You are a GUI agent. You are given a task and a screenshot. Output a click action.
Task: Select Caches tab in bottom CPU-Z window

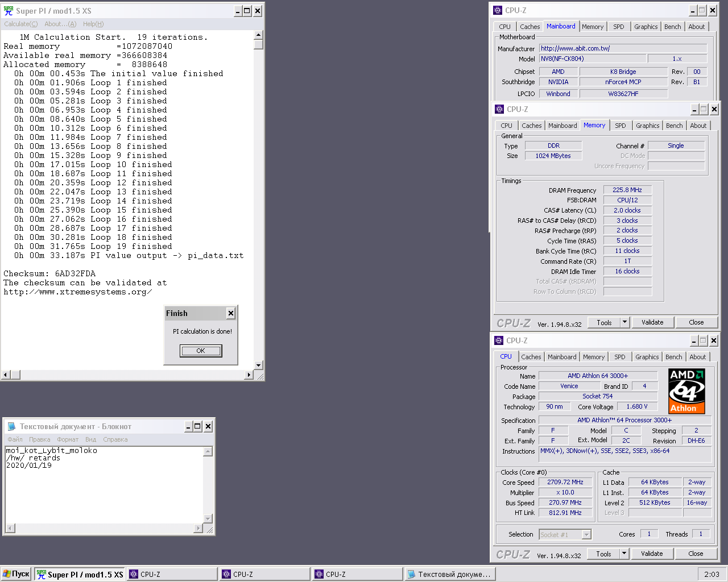pos(531,357)
